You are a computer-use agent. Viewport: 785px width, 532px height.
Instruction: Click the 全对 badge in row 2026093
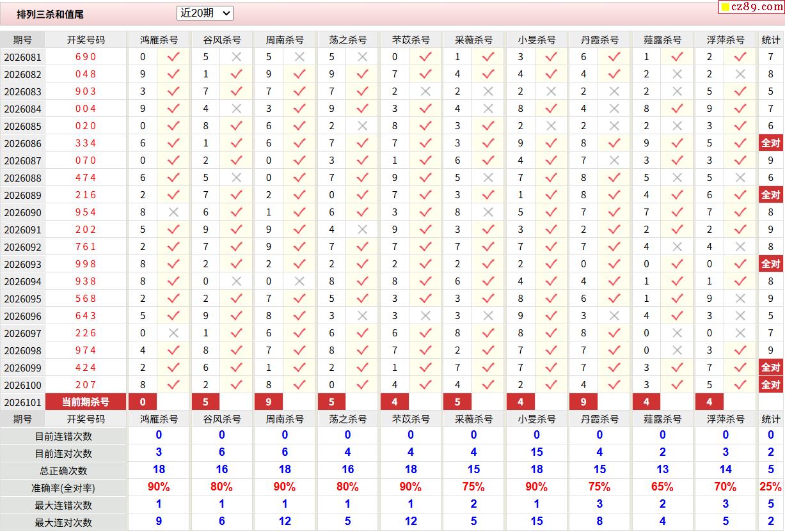[x=770, y=264]
